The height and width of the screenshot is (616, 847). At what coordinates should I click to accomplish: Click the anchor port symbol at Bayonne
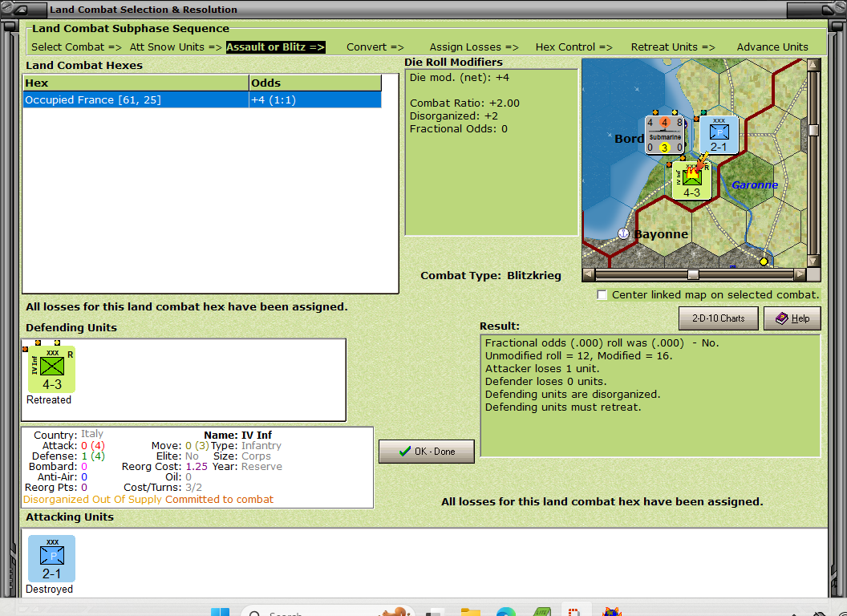pyautogui.click(x=623, y=233)
